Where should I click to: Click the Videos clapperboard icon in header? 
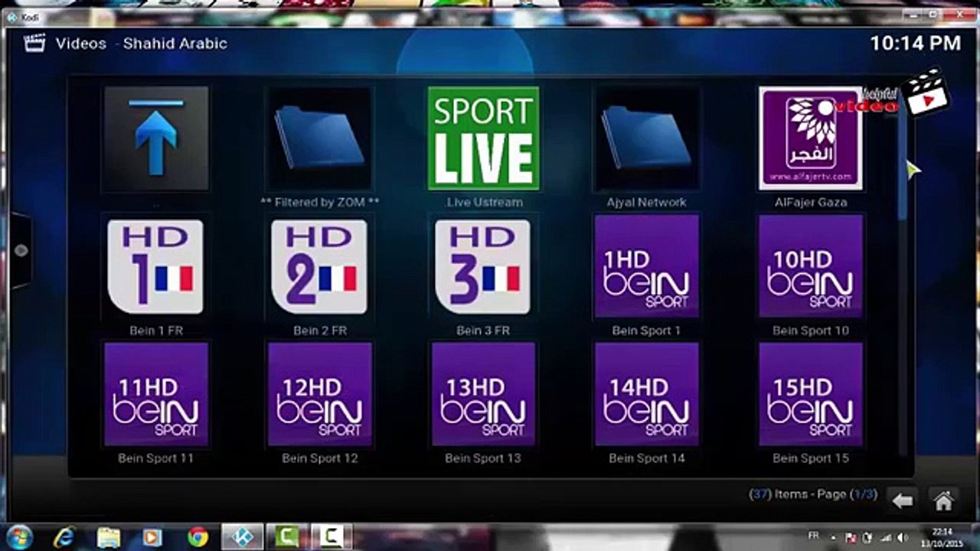(x=34, y=43)
